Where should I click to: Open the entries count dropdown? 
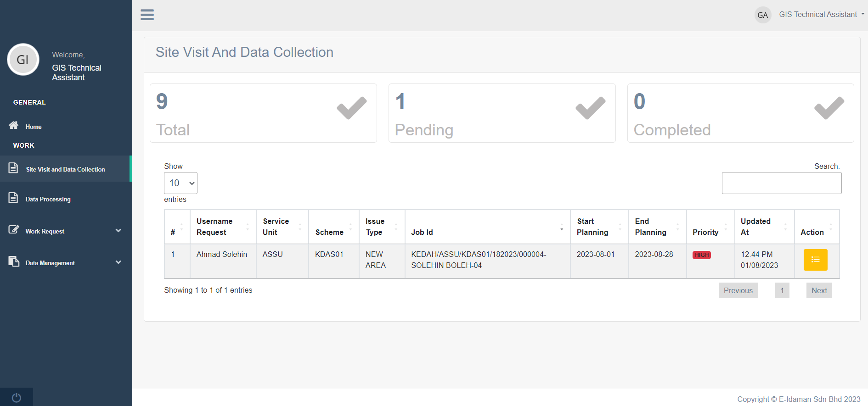(x=180, y=183)
